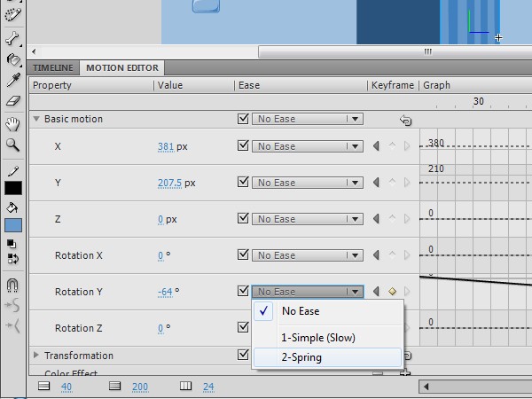This screenshot has width=532, height=399.
Task: Select the Eyedropper tool
Action: point(12,80)
